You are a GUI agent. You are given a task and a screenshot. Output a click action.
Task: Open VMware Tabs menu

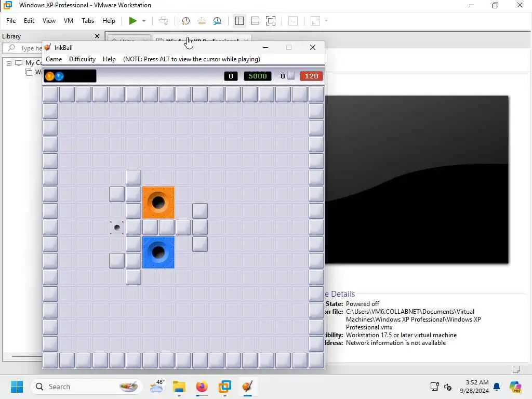point(88,21)
